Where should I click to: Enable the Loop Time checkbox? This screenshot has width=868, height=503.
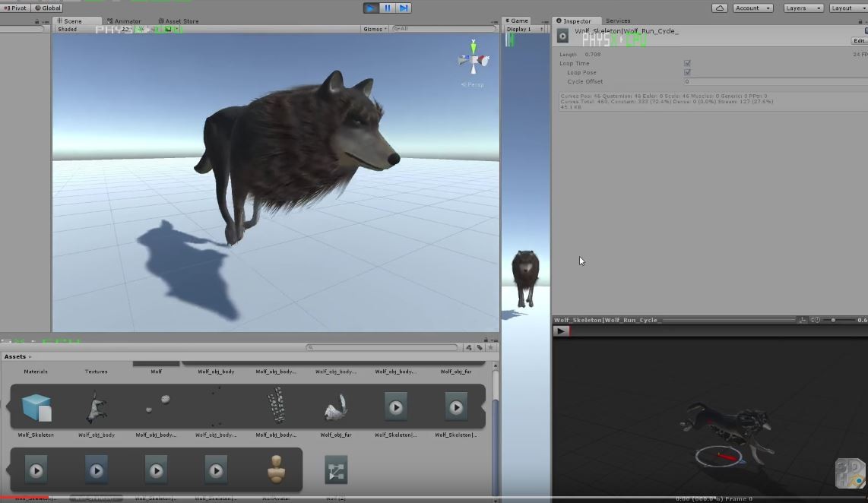[687, 63]
